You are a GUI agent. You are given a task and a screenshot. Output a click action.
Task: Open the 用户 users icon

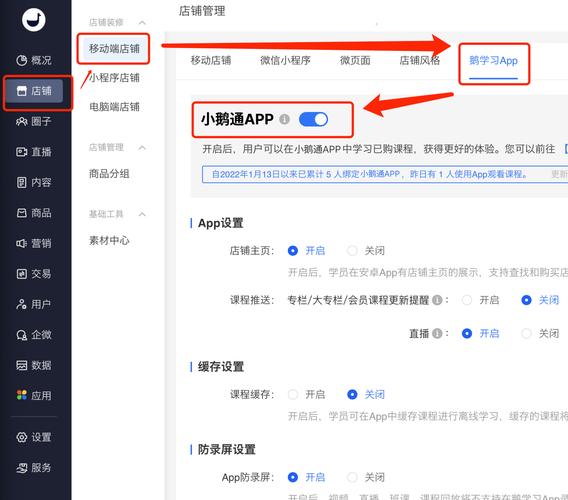coord(21,304)
